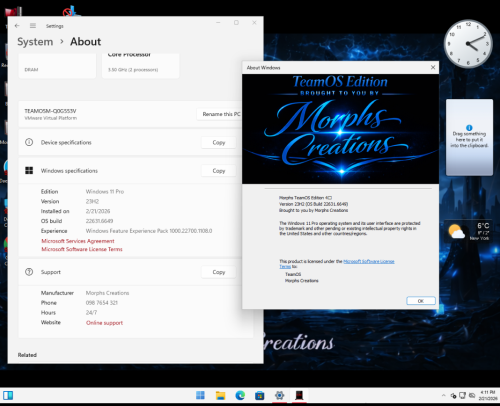The image size is (500, 406).
Task: Navigate to the System breadcrumb
Action: pos(35,42)
